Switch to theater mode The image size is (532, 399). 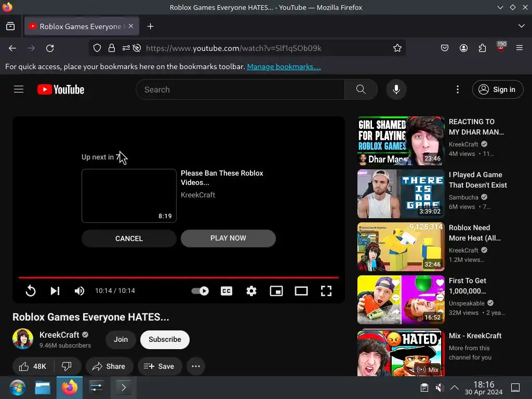pos(301,291)
